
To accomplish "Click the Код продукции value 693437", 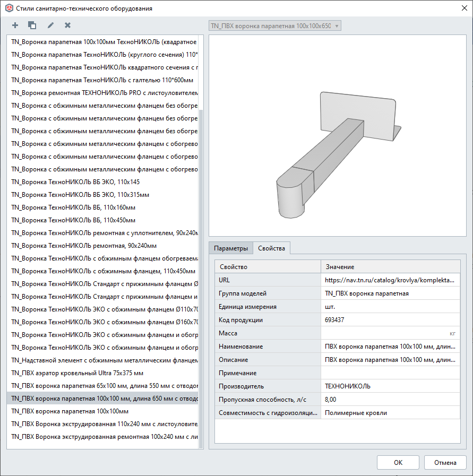I will pyautogui.click(x=390, y=319).
